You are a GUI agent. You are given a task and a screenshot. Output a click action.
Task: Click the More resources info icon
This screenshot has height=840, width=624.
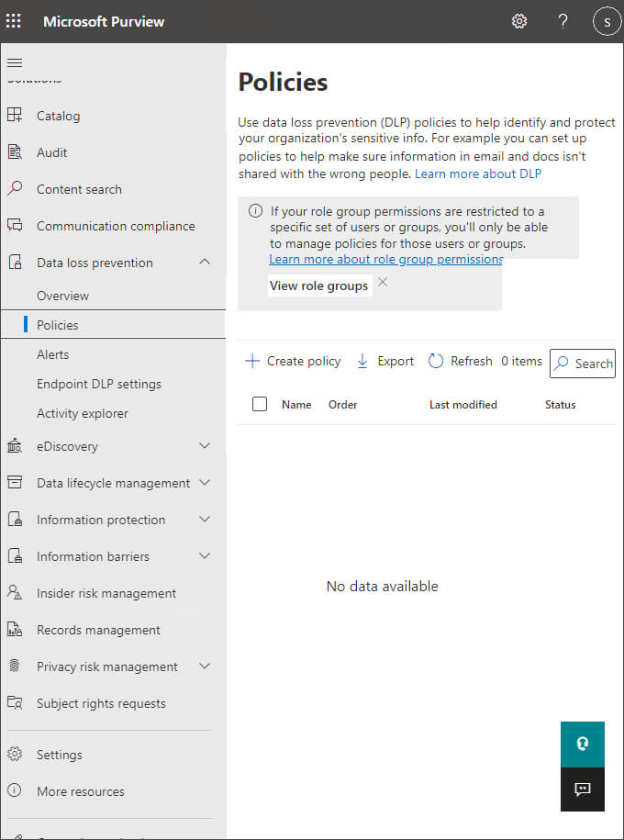(x=15, y=790)
